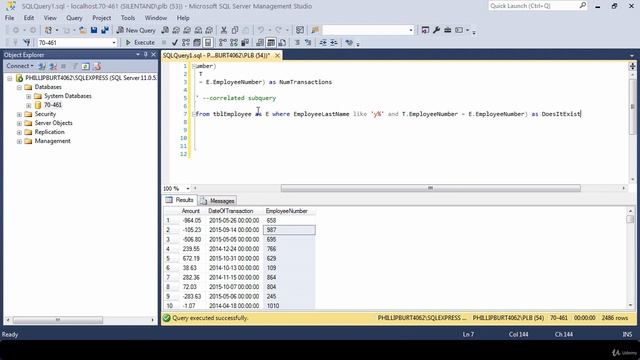Toggle Results to Grid output mode

(271, 42)
